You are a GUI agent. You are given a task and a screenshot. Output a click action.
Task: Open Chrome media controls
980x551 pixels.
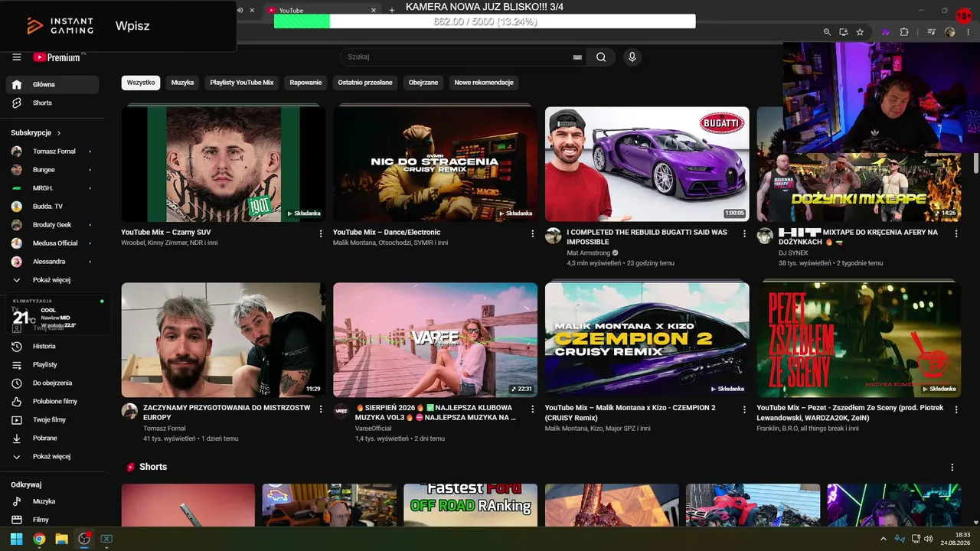click(932, 32)
